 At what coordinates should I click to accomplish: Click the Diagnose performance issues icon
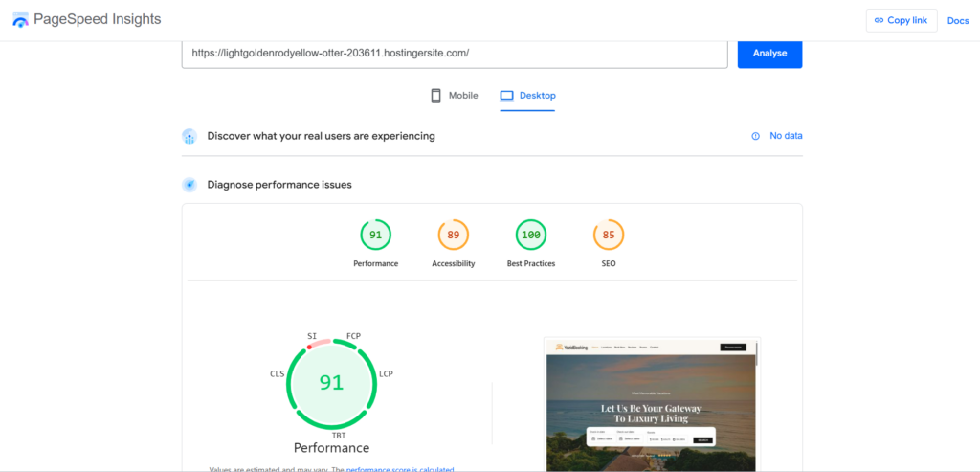(189, 185)
